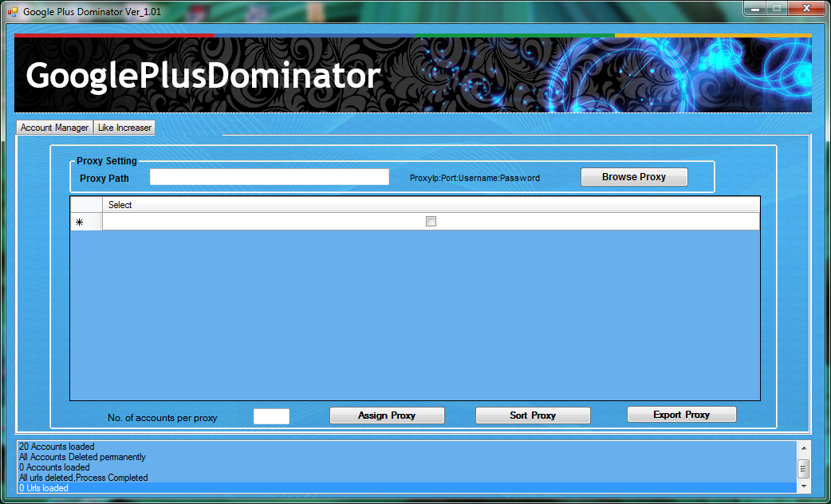Click the asterisk new-row header cell

(x=86, y=222)
